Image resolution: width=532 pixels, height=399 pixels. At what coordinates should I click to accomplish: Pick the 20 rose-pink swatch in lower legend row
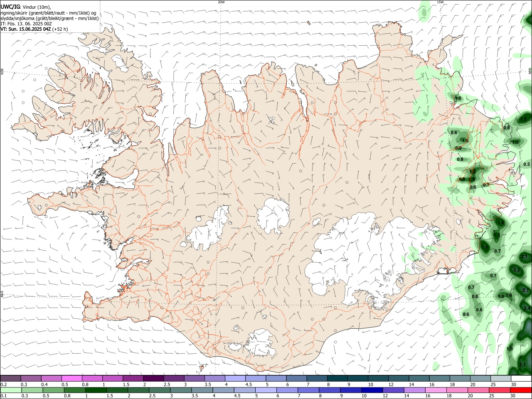coord(478,390)
